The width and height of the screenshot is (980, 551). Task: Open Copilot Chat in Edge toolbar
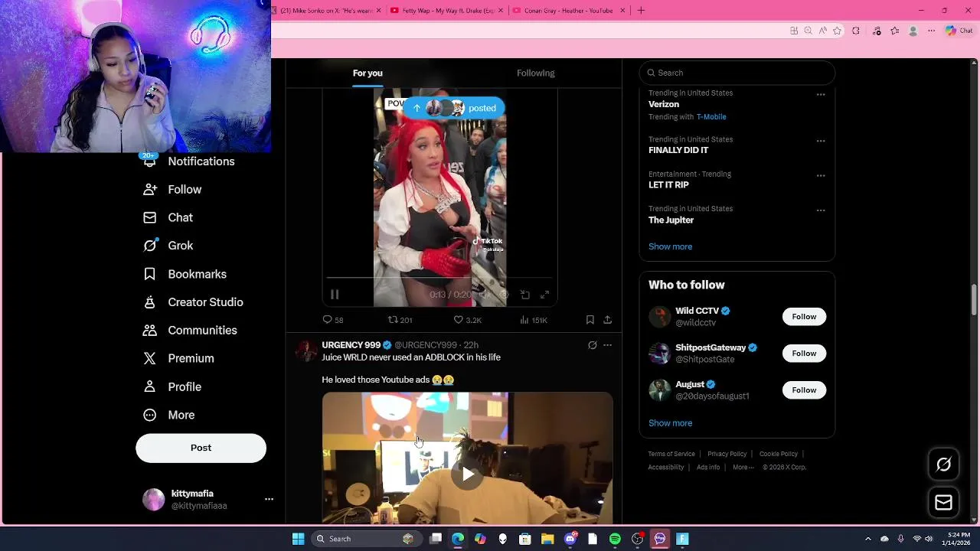(x=959, y=31)
